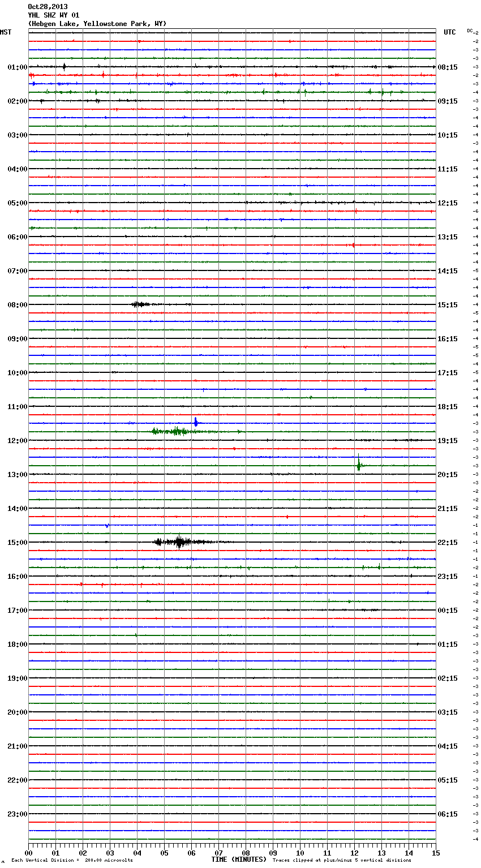Select the 01:00 MST time label

point(17,67)
